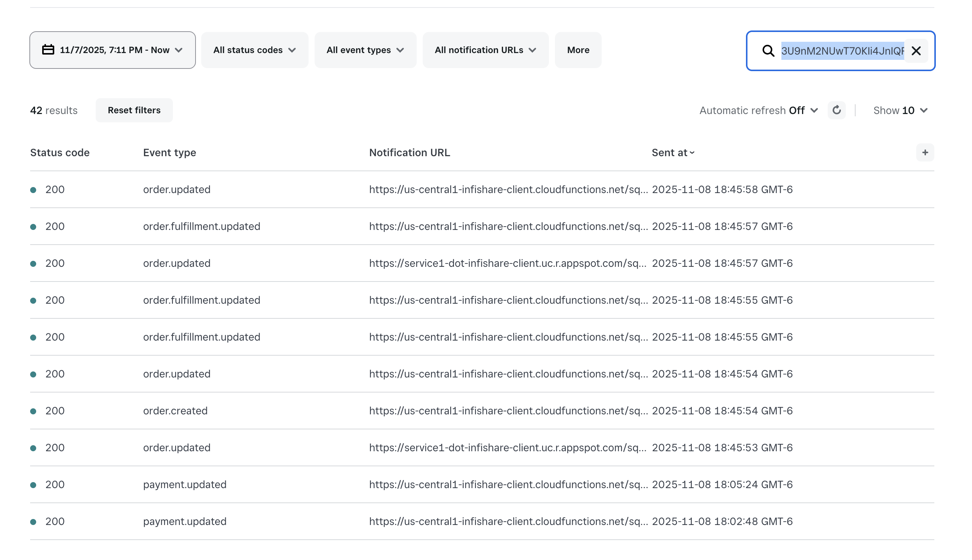Click Event type column header

170,153
